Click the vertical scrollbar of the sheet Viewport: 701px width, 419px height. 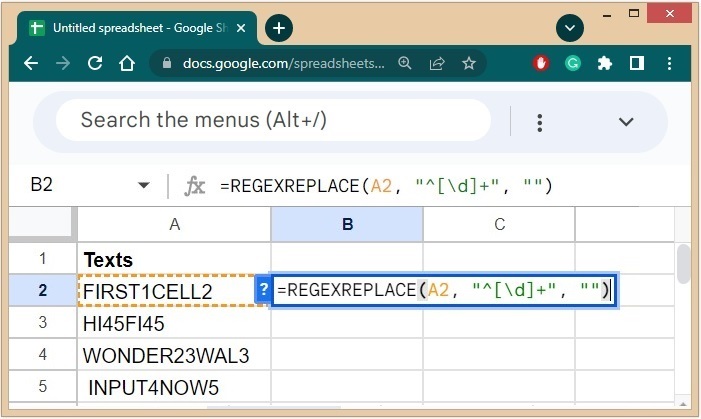coord(684,264)
